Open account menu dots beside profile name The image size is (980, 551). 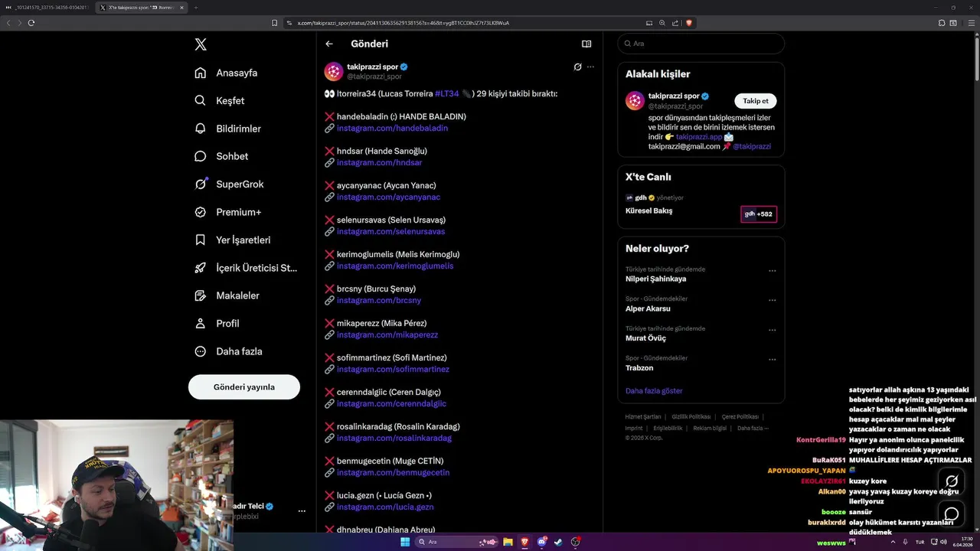point(302,510)
